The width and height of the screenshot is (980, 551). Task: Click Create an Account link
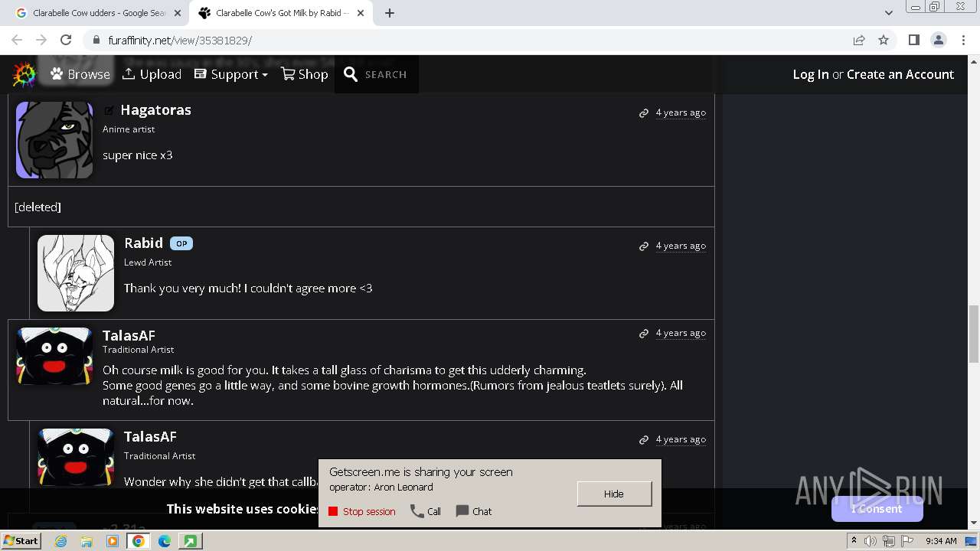[x=900, y=74]
